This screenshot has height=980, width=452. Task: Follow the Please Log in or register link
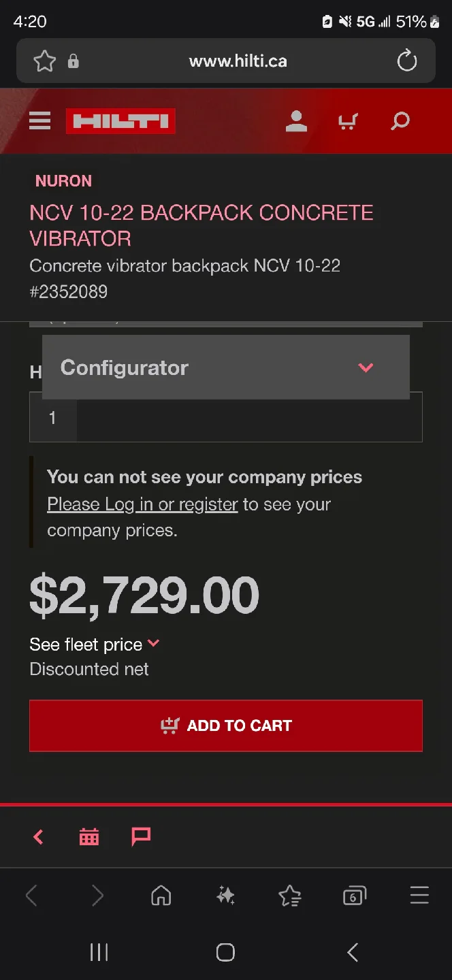(x=142, y=504)
